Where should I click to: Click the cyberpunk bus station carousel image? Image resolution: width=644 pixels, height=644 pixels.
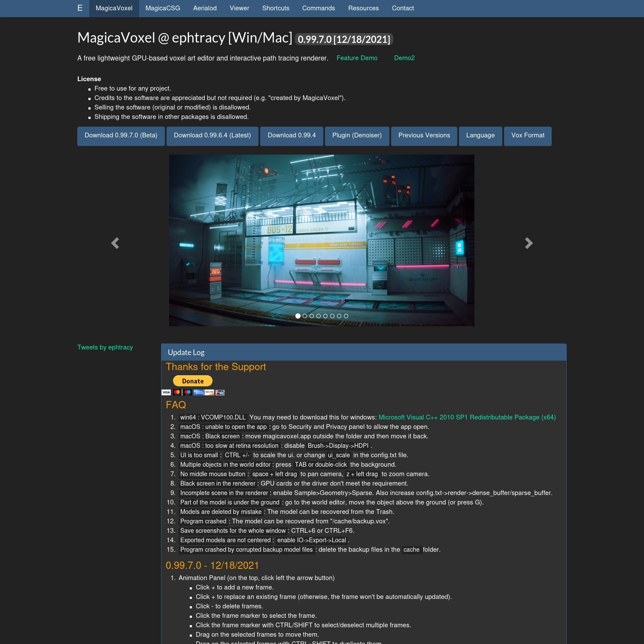point(322,240)
